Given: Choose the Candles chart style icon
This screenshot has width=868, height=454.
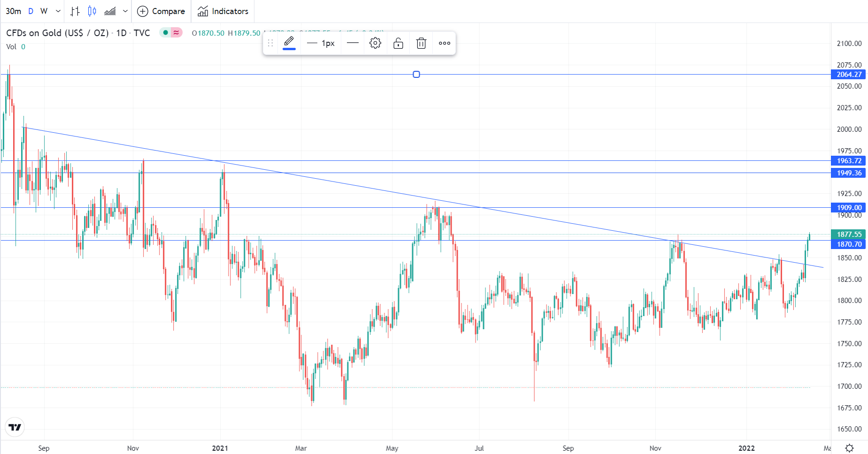Looking at the screenshot, I should click(x=92, y=11).
